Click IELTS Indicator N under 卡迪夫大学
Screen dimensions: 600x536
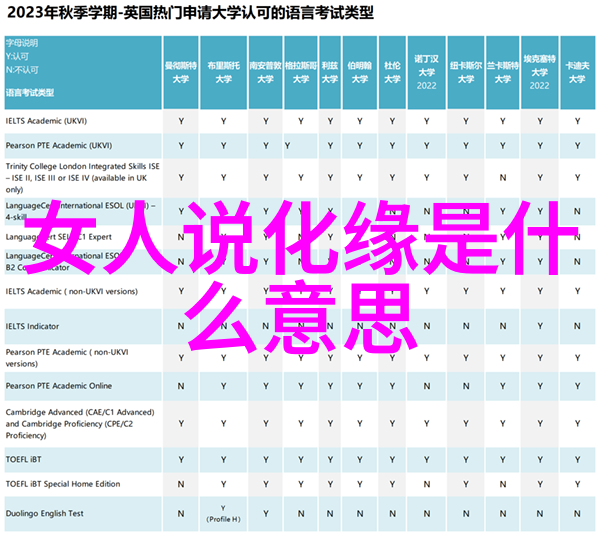click(577, 326)
